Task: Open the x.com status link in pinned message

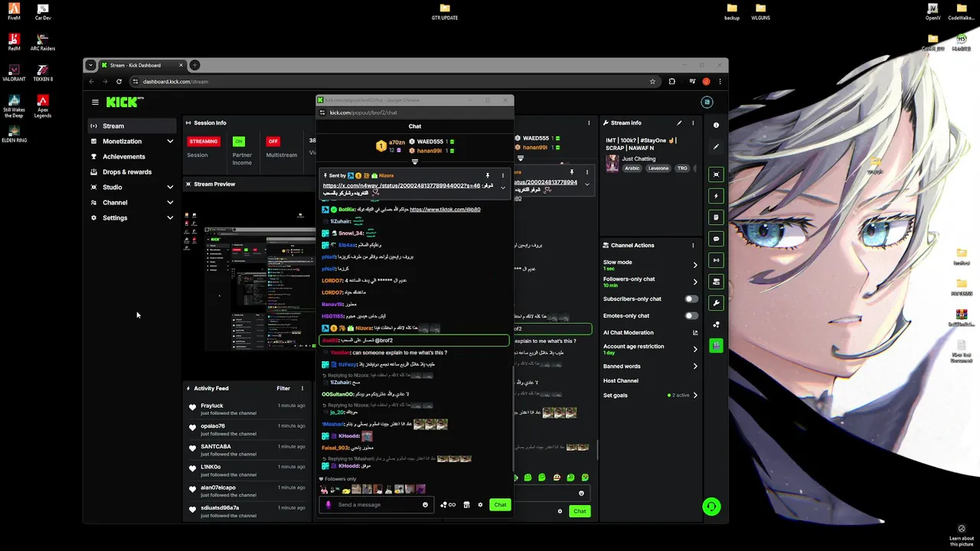Action: coord(402,185)
